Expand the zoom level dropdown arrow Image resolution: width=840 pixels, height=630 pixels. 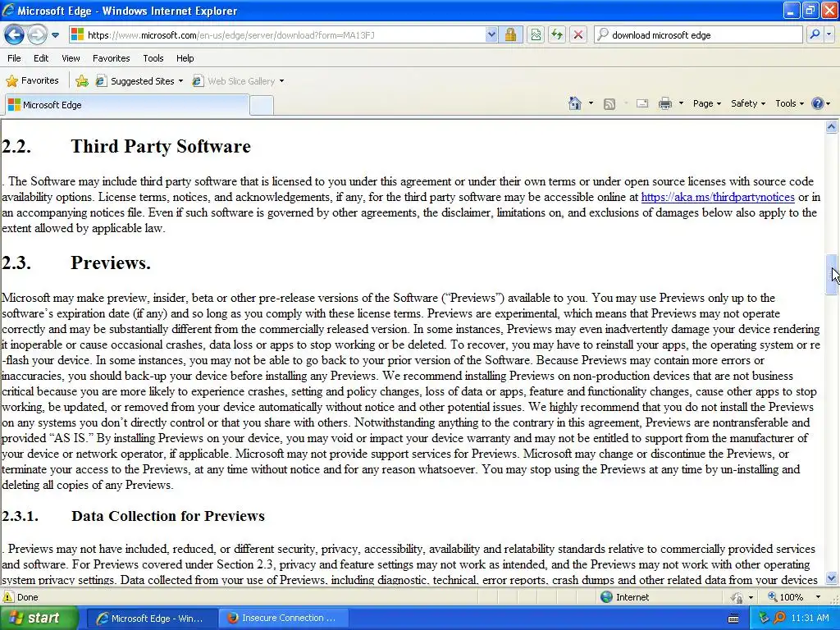(x=818, y=597)
